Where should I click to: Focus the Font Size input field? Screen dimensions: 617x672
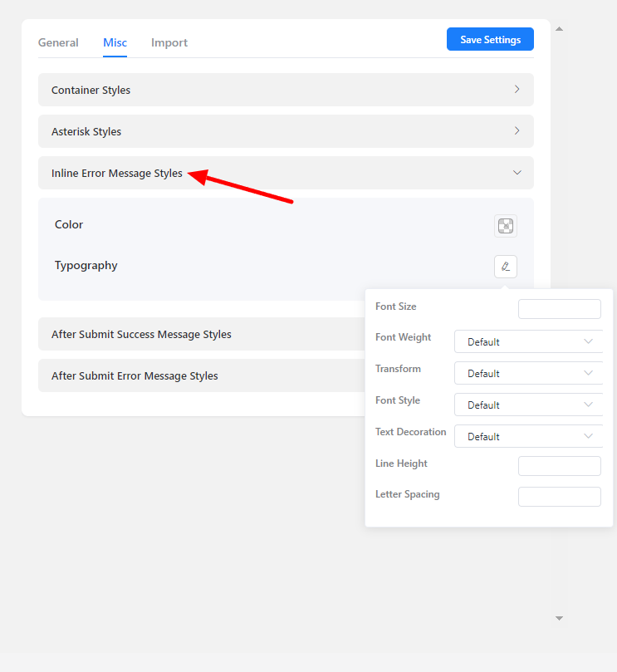click(x=559, y=309)
